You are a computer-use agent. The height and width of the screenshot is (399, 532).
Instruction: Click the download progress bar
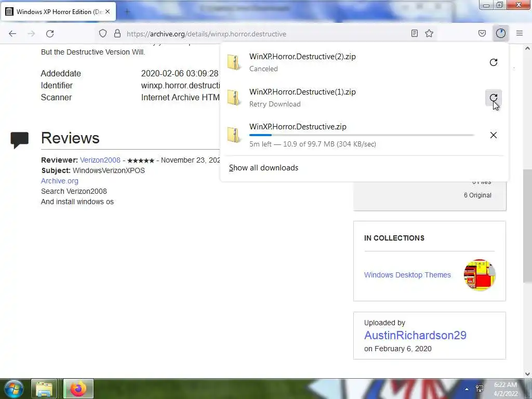click(x=362, y=135)
